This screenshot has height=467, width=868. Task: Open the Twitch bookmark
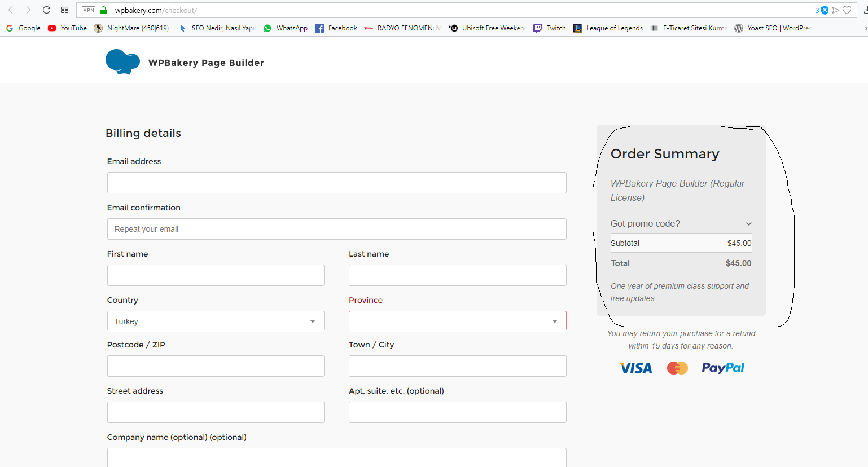[x=550, y=28]
